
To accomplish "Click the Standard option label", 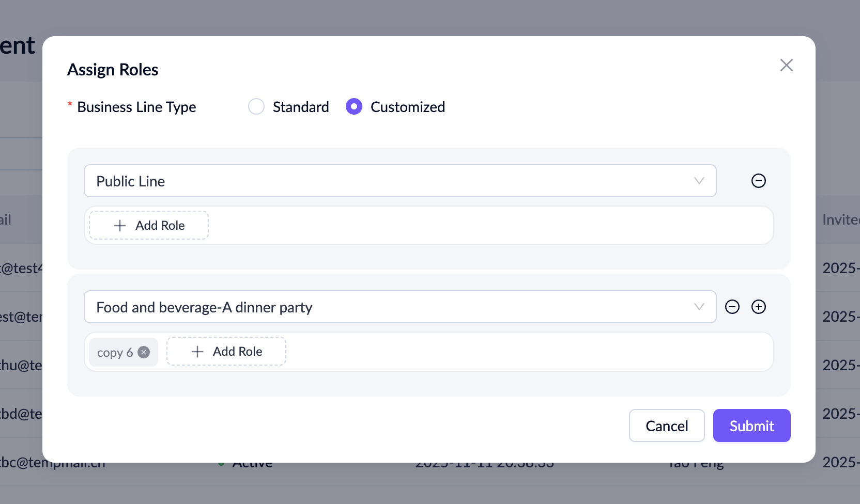I will (301, 107).
